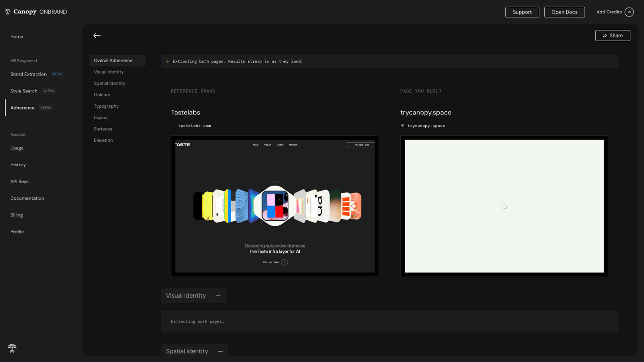
Task: Share this adherence report
Action: [613, 35]
